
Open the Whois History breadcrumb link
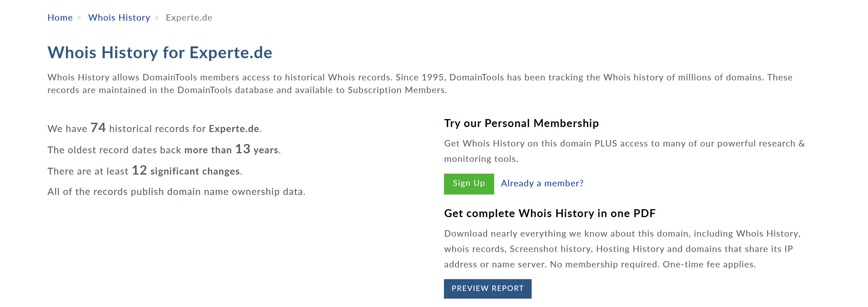pos(119,17)
